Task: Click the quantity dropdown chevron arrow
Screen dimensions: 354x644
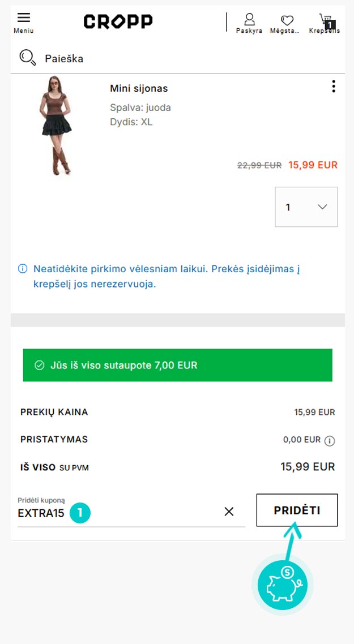Action: click(323, 207)
